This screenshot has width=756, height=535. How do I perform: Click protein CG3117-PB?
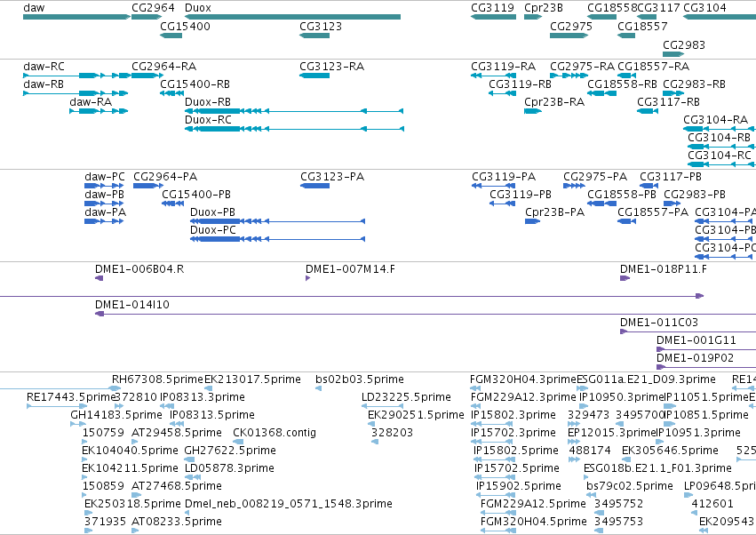[x=649, y=186]
